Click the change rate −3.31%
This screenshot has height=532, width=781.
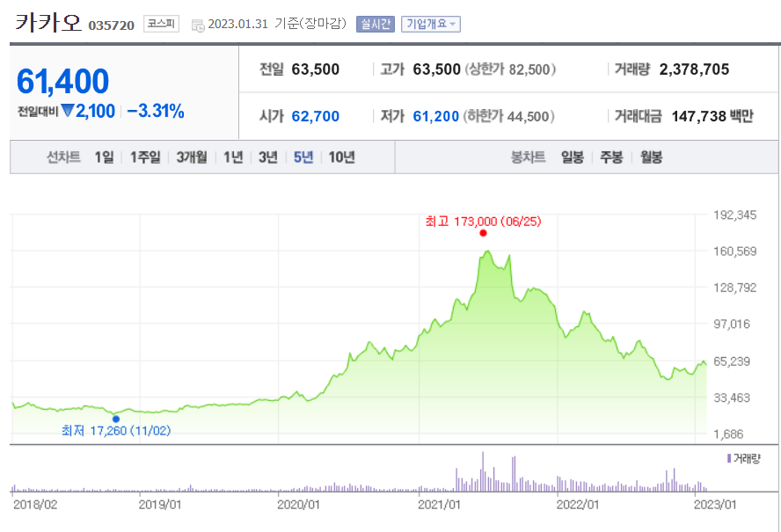tap(156, 111)
